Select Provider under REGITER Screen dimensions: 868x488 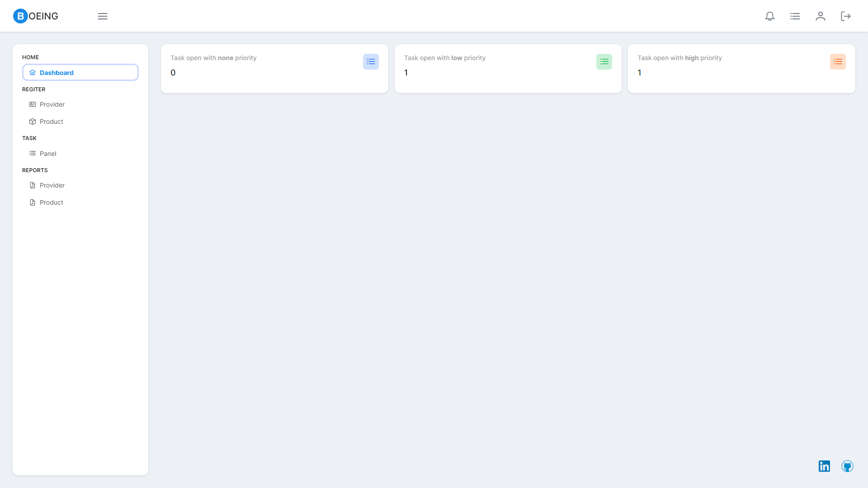click(52, 104)
